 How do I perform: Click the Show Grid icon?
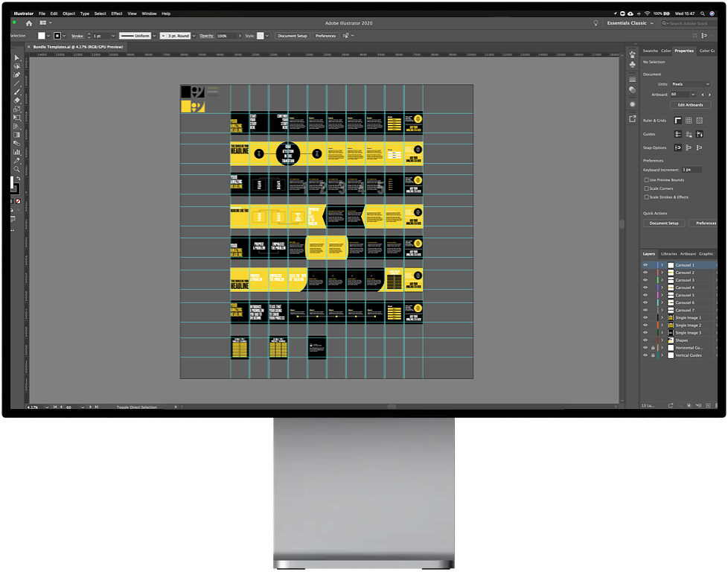pos(689,121)
